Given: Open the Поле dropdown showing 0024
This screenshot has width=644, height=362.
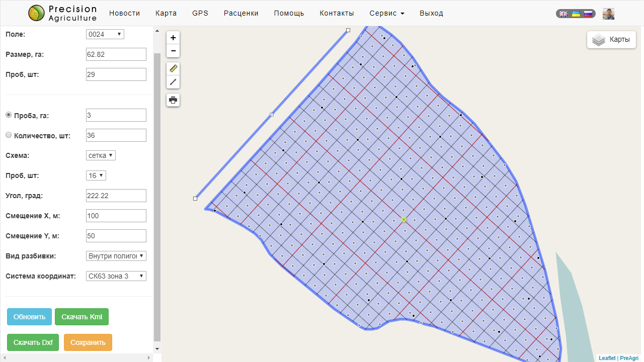Looking at the screenshot, I should coord(105,34).
